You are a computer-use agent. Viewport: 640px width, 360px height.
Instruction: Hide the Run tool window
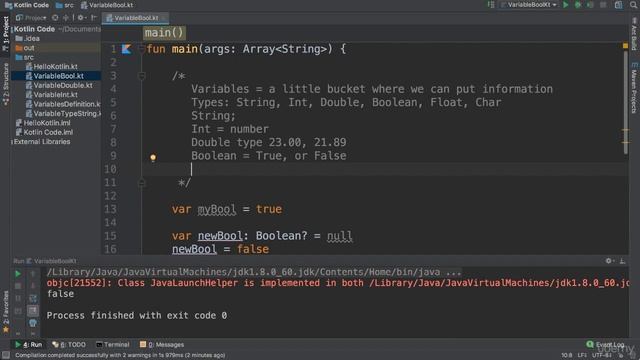click(622, 261)
